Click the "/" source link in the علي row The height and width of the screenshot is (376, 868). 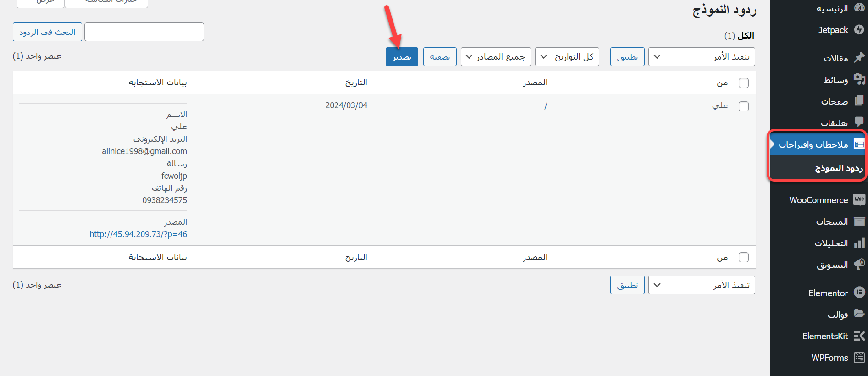(x=546, y=105)
